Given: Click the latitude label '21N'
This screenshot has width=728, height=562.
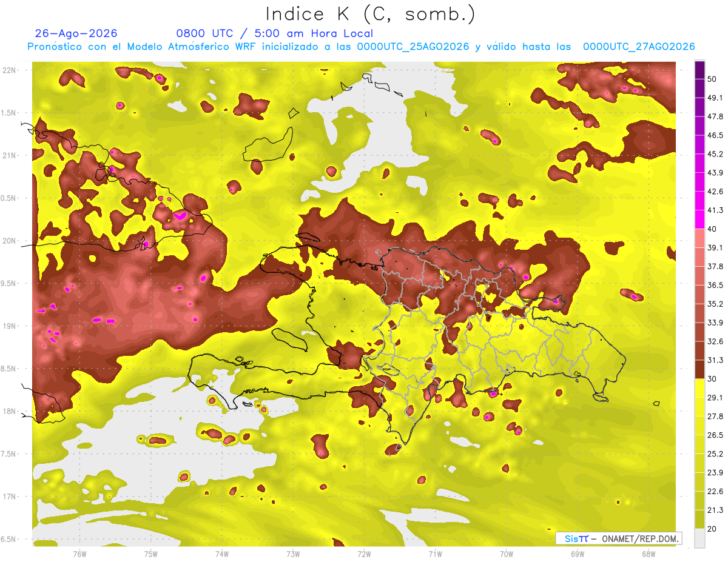Looking at the screenshot, I should [9, 155].
